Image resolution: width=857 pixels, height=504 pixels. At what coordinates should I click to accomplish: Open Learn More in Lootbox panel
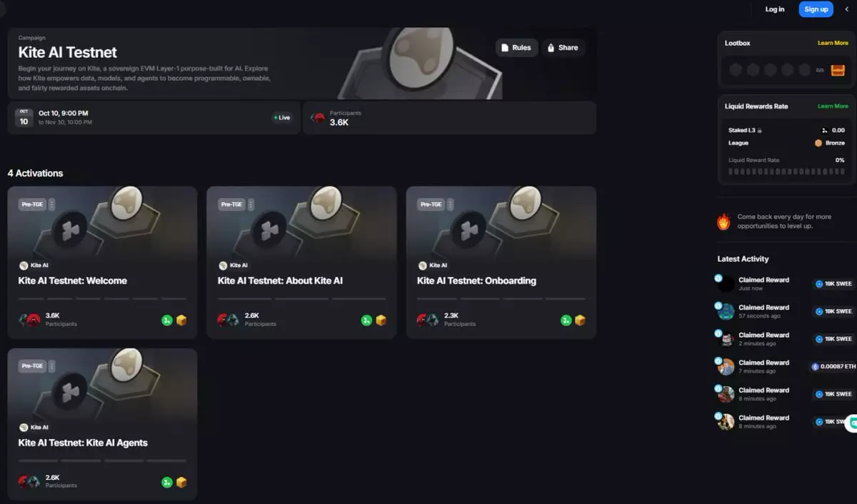coord(833,44)
